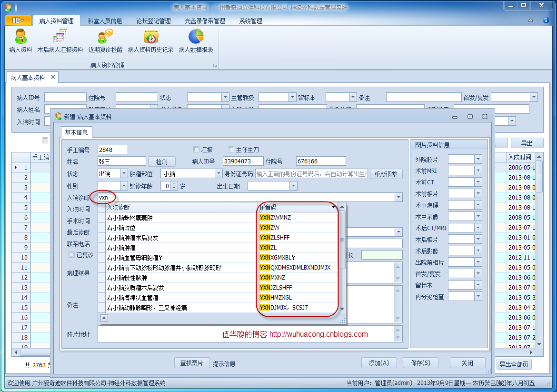The image size is (557, 392).
Task: Select grid row number 10
Action: pos(21,257)
